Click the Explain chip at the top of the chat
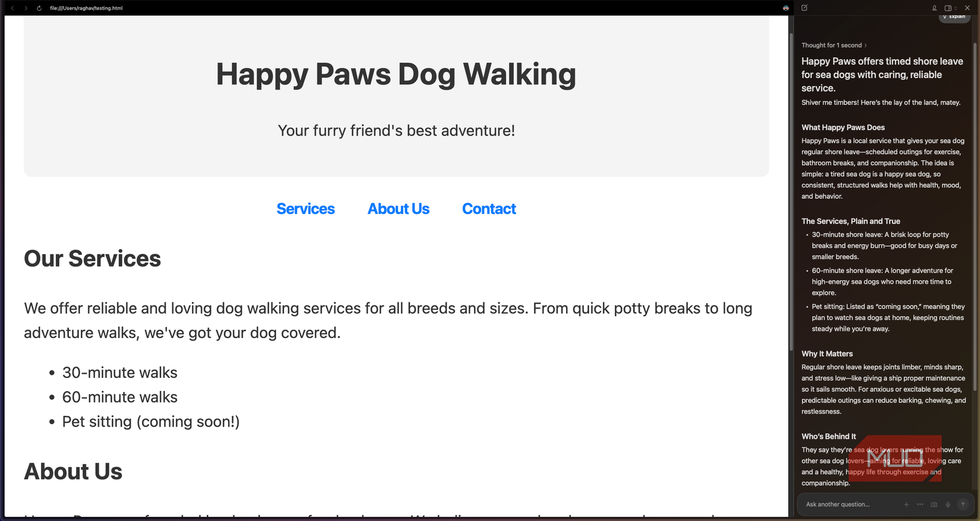The width and height of the screenshot is (980, 521). point(954,17)
